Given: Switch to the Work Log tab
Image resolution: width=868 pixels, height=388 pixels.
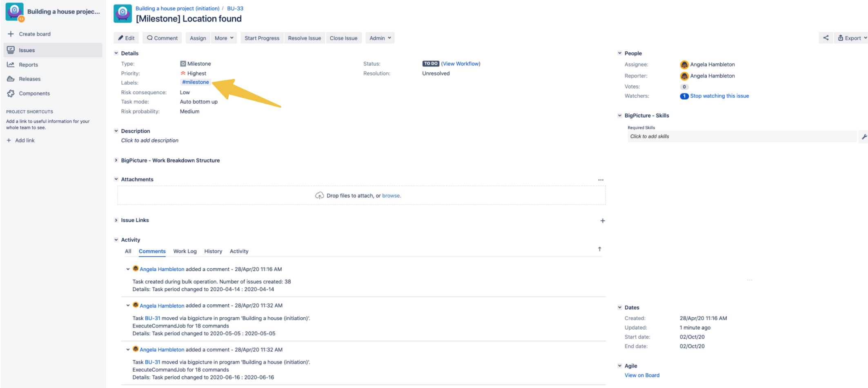Looking at the screenshot, I should coord(185,251).
